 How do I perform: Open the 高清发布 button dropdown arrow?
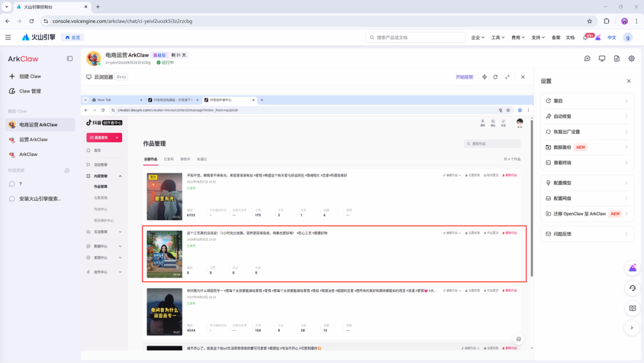coord(117,137)
